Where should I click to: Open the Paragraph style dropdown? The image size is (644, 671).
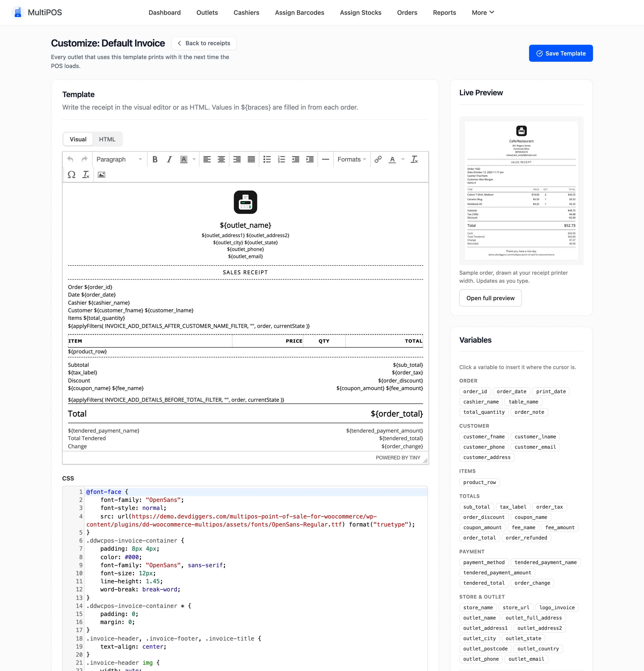pyautogui.click(x=119, y=159)
